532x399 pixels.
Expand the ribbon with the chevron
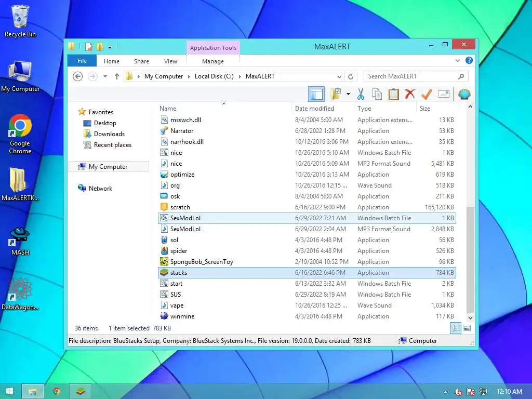(x=457, y=60)
